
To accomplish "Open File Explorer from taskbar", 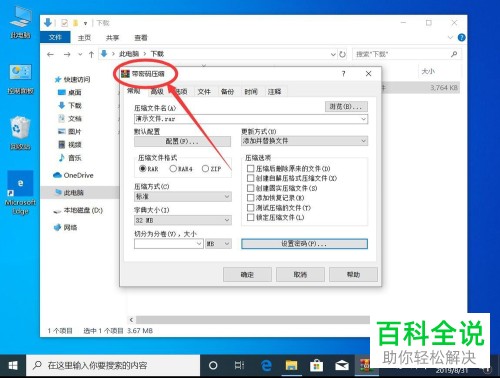I will (x=291, y=366).
